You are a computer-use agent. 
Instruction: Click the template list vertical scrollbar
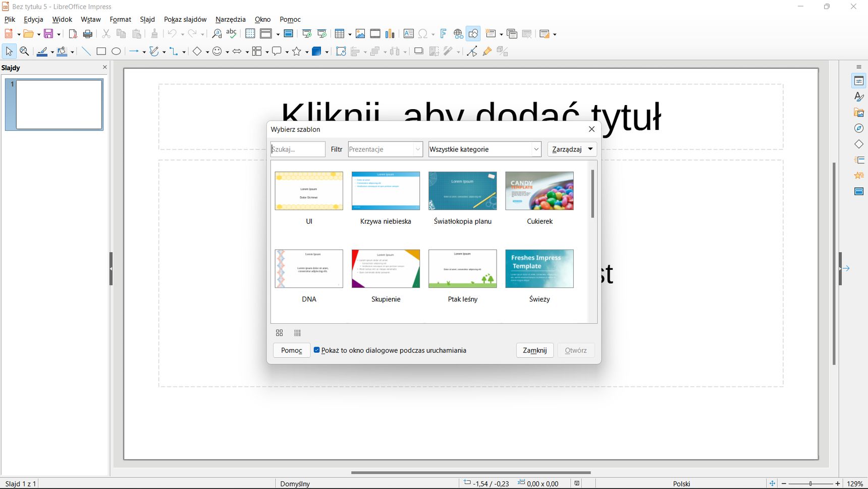click(x=592, y=194)
